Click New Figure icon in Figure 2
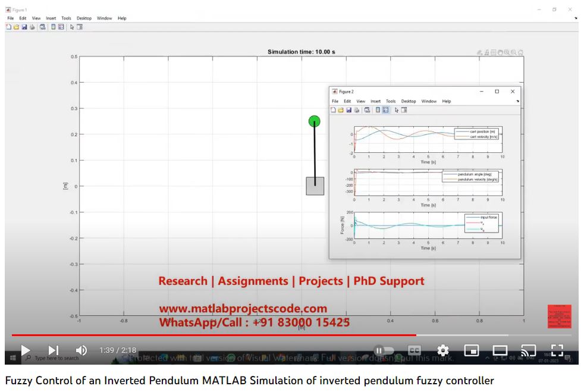The width and height of the screenshot is (584, 392). coord(334,110)
